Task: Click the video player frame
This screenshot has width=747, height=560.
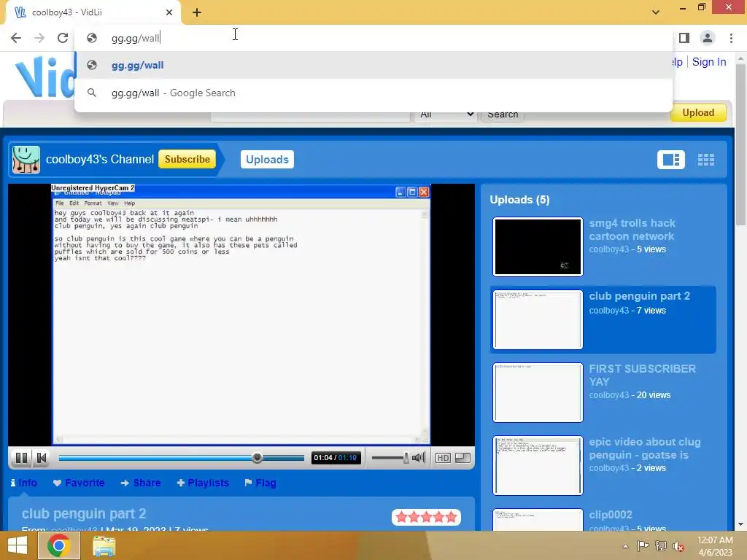Action: 241,314
